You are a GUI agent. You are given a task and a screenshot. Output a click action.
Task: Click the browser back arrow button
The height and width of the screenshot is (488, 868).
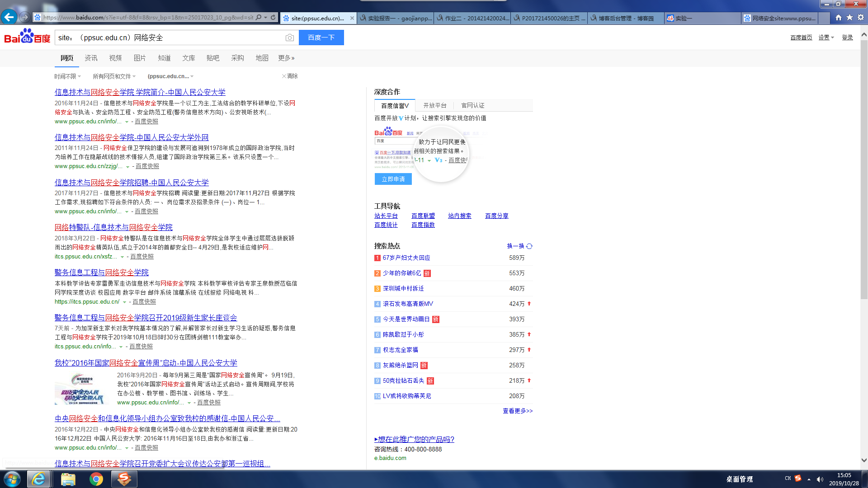point(9,17)
